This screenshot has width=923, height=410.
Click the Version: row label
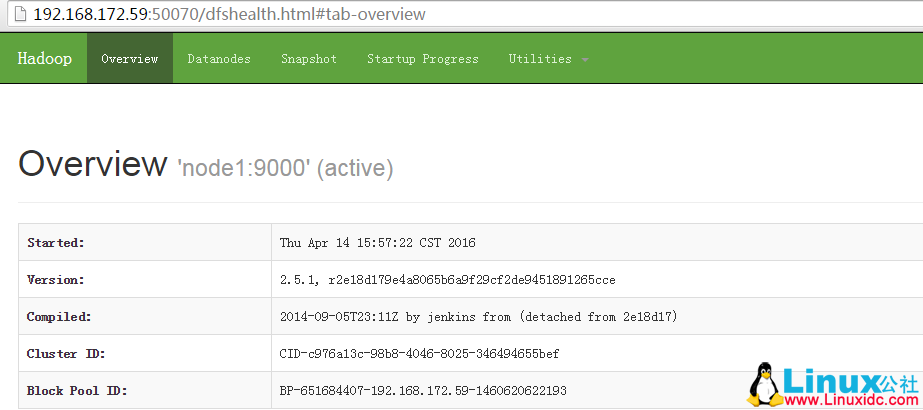56,280
